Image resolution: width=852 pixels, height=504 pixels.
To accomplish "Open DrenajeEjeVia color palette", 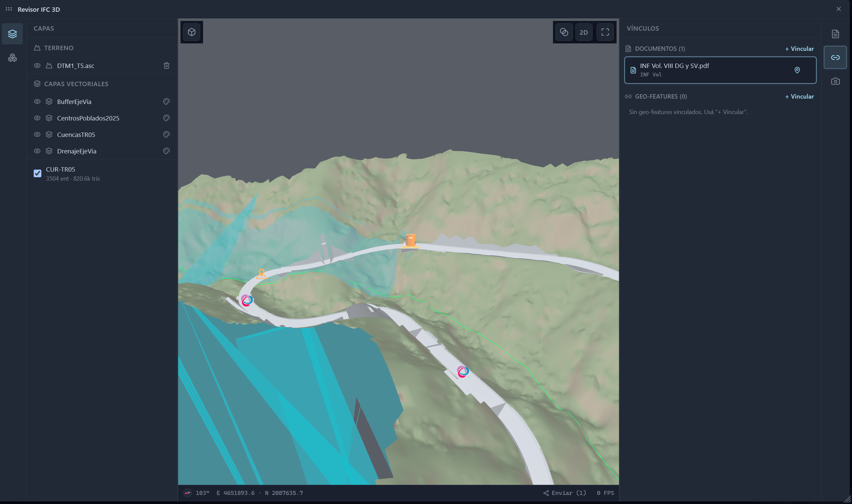I will (x=166, y=151).
